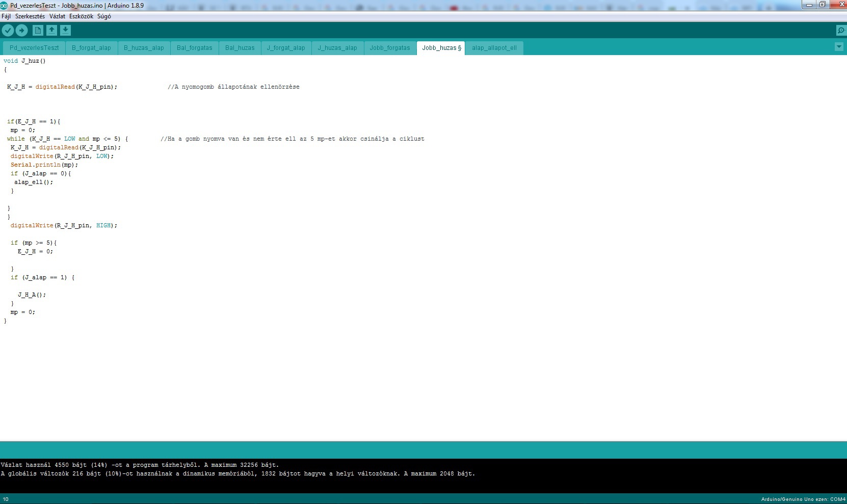Click the comment '//A nyomogomb állapotának ellenőrzése'
This screenshot has width=847, height=504.
click(233, 87)
